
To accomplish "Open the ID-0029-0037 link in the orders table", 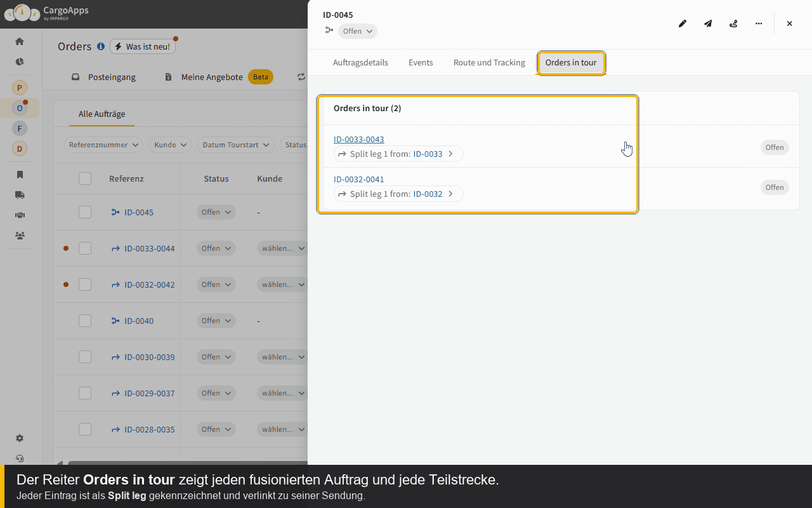I will 150,393.
